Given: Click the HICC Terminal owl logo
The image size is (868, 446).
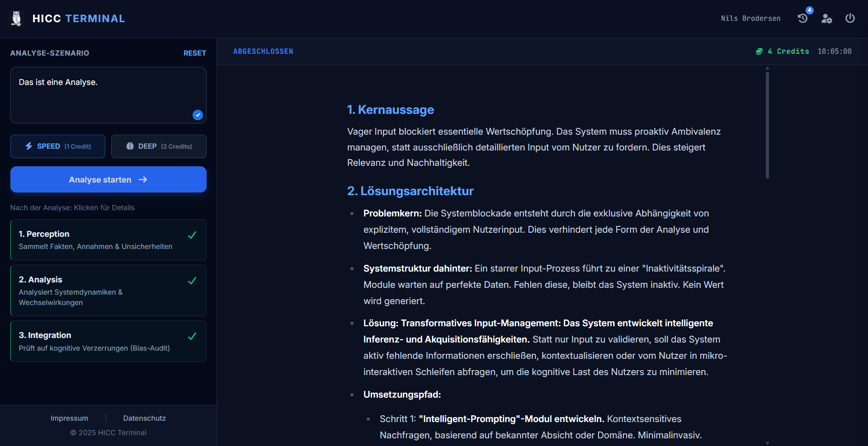Looking at the screenshot, I should 16,19.
